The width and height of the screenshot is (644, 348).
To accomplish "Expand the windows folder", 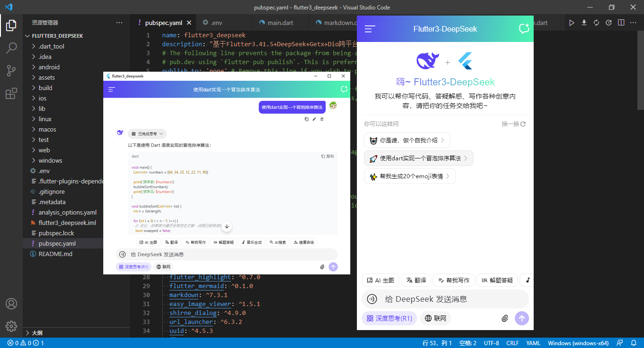I will pos(50,160).
